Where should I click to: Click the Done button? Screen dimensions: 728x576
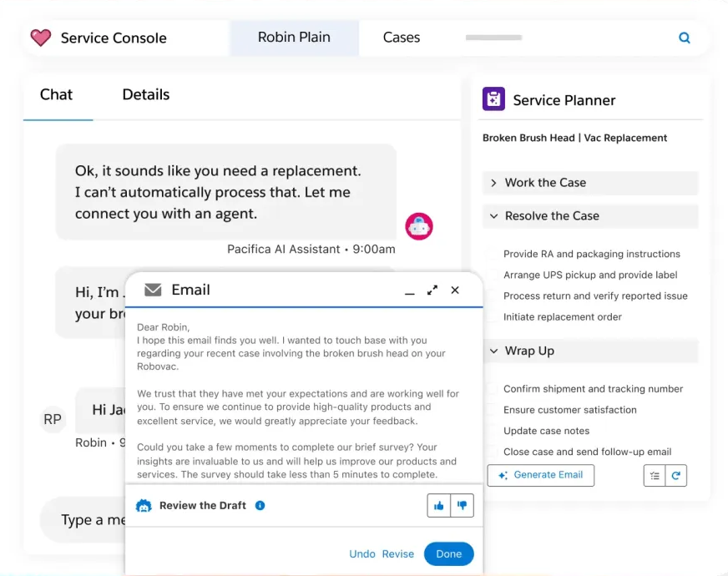pyautogui.click(x=448, y=553)
